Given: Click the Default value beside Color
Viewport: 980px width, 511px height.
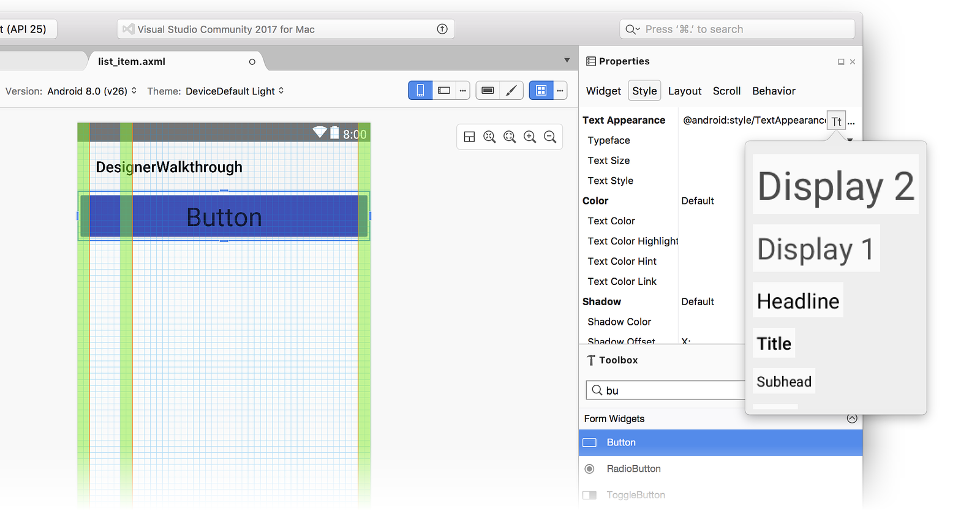Looking at the screenshot, I should pyautogui.click(x=698, y=201).
